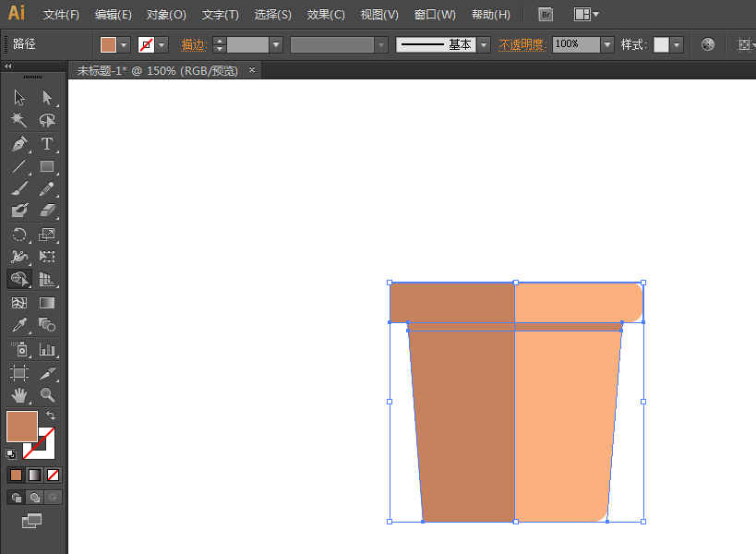
Task: Click the recolor artwork wheel icon
Action: click(707, 44)
